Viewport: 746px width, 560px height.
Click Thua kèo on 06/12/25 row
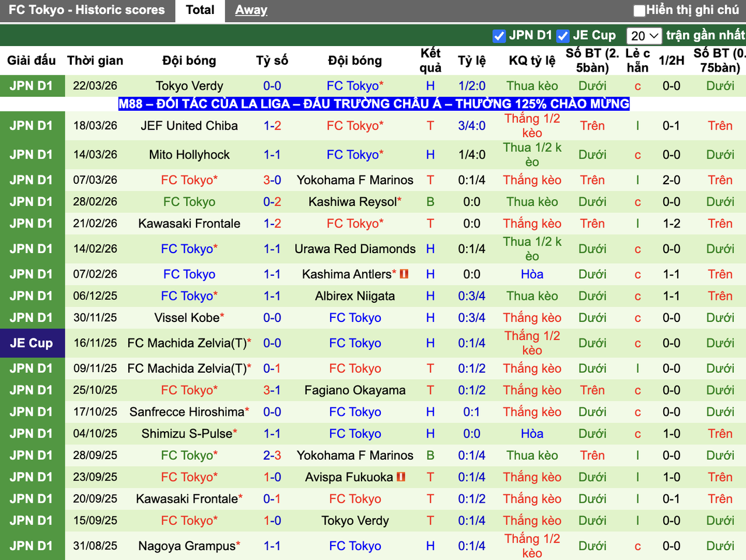(x=532, y=296)
